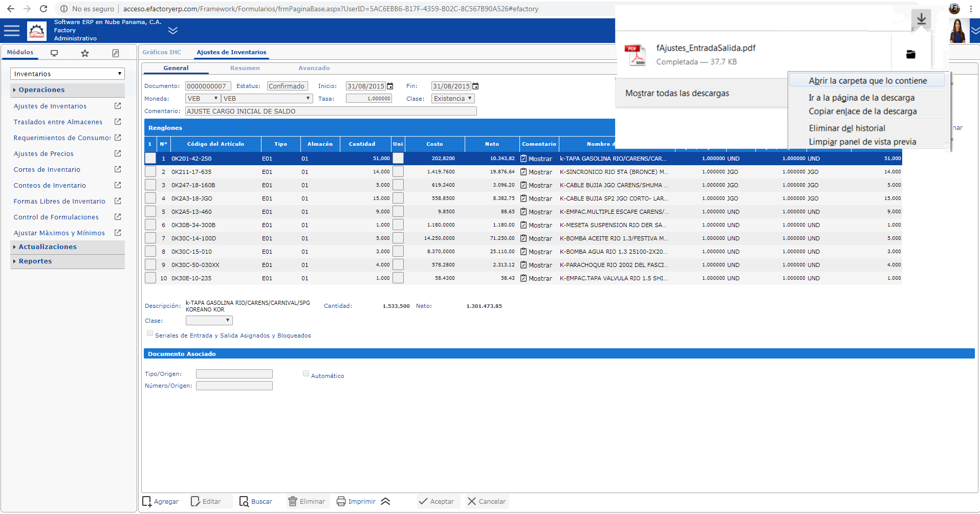Enable the Automático checkbox
This screenshot has height=514, width=980.
pyautogui.click(x=306, y=374)
